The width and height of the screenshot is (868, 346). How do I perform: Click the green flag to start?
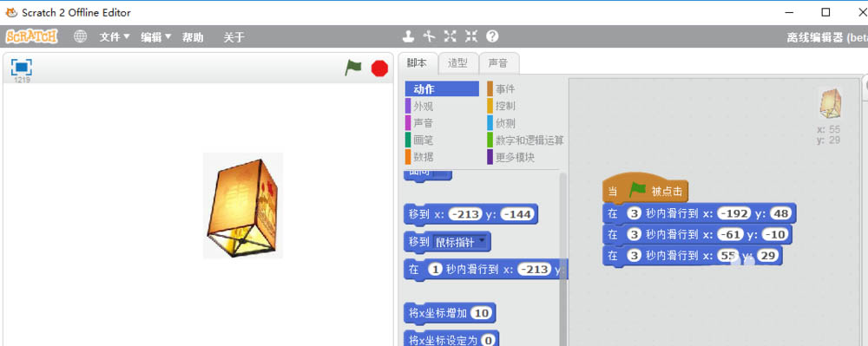[352, 68]
